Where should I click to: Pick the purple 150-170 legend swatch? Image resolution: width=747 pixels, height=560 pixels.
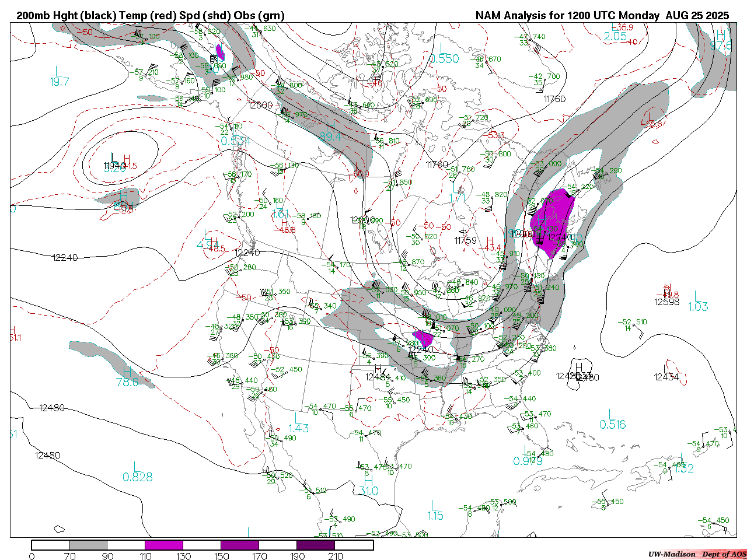240,545
